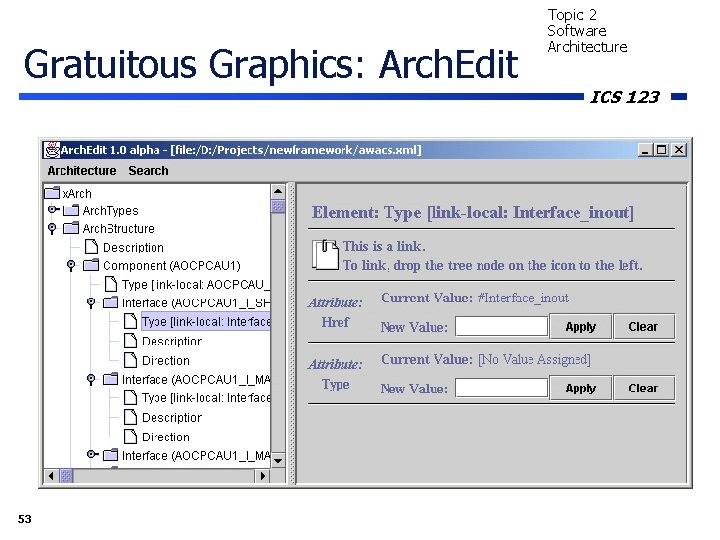This screenshot has width=720, height=540.
Task: Click the [No Value Assigned] text
Action: [x=534, y=360]
